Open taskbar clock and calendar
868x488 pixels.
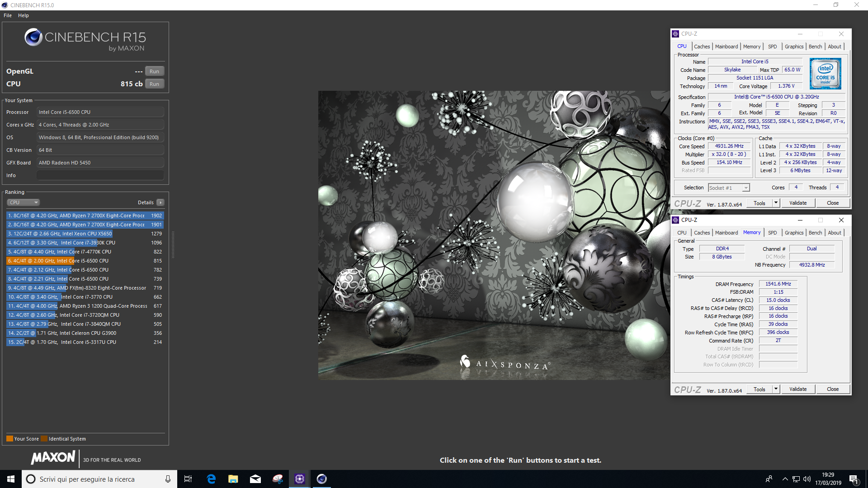[828, 479]
